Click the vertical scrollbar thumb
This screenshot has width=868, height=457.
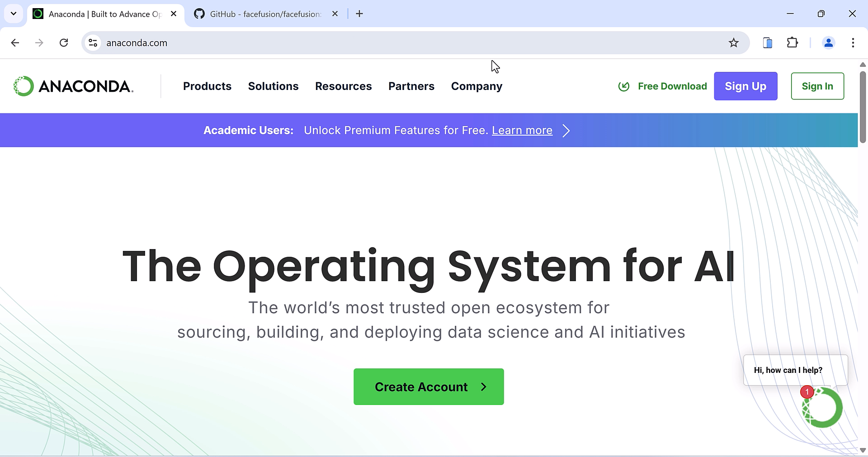coord(863,107)
